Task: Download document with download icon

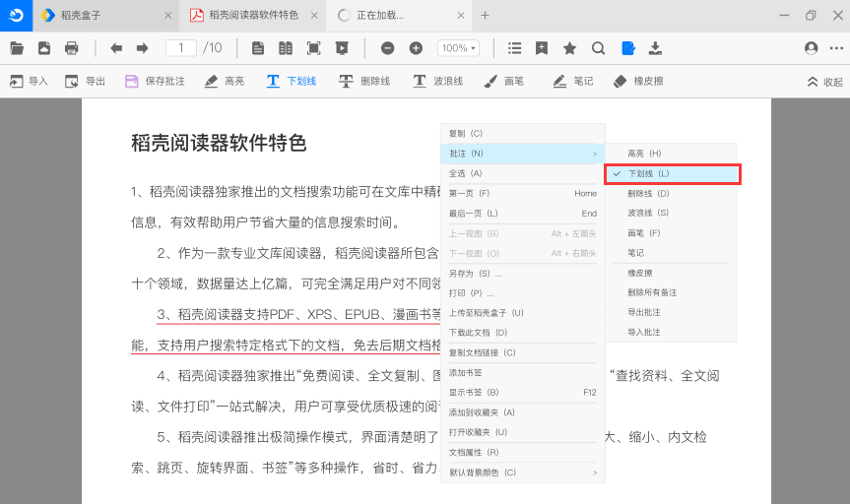Action: coord(655,48)
